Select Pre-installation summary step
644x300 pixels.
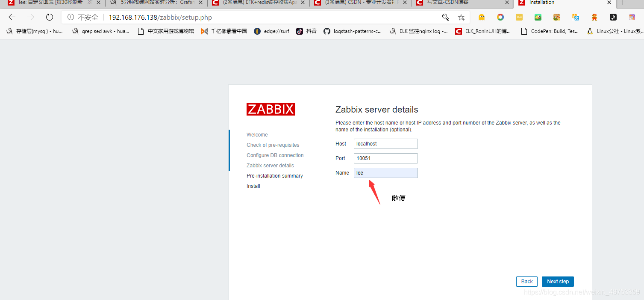pyautogui.click(x=275, y=176)
